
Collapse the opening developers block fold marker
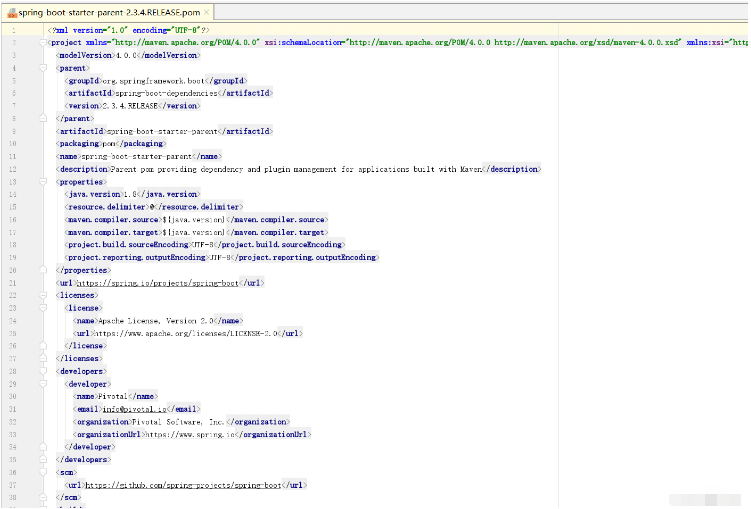pos(43,371)
